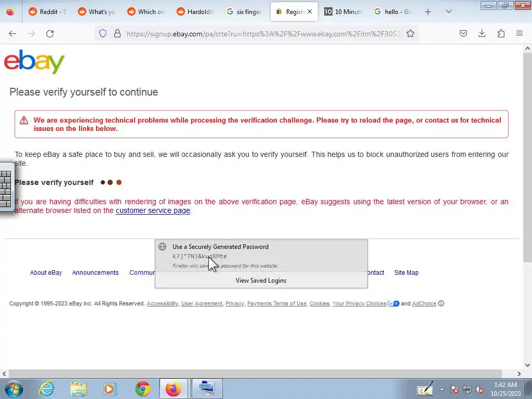This screenshot has height=399, width=532.
Task: Open the on-screen keyboard taskbar item
Action: (207, 389)
